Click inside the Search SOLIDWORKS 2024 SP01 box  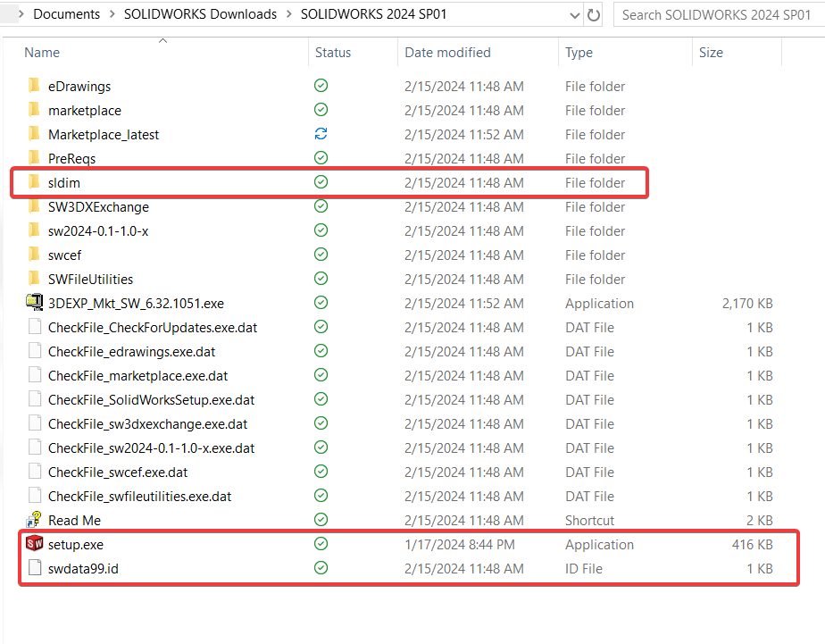(714, 14)
